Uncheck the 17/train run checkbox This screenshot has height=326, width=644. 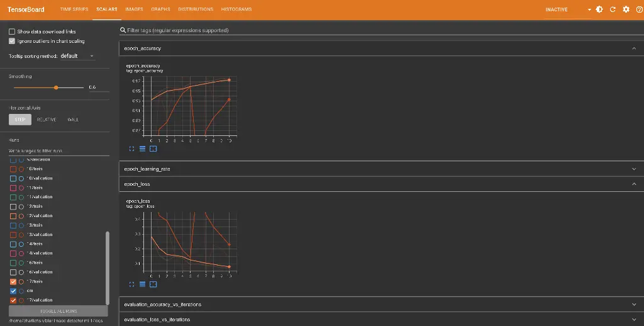pyautogui.click(x=13, y=281)
